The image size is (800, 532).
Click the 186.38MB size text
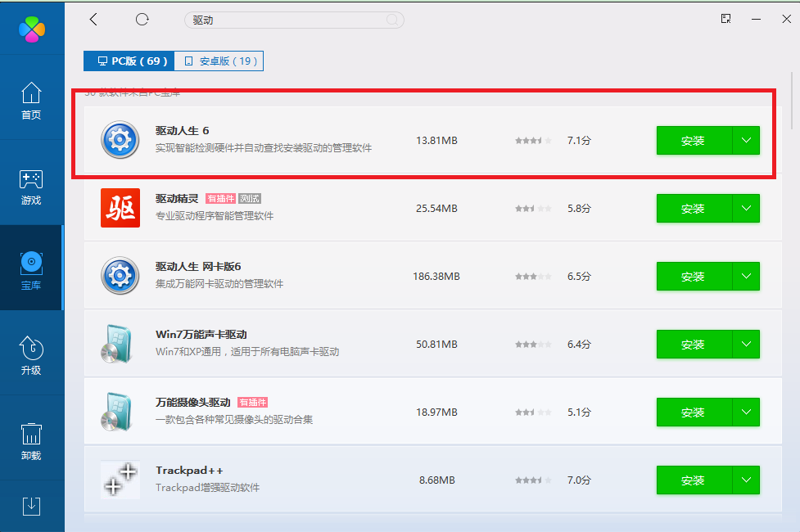coord(436,277)
